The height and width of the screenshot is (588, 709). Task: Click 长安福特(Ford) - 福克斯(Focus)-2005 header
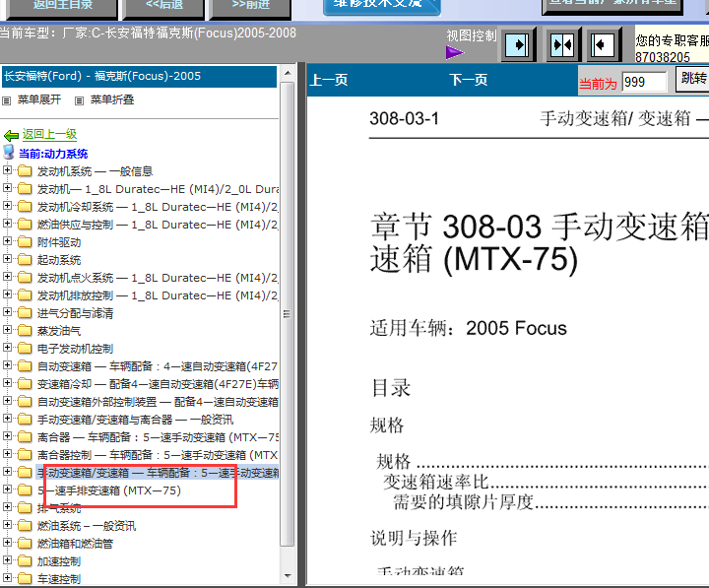[x=139, y=77]
